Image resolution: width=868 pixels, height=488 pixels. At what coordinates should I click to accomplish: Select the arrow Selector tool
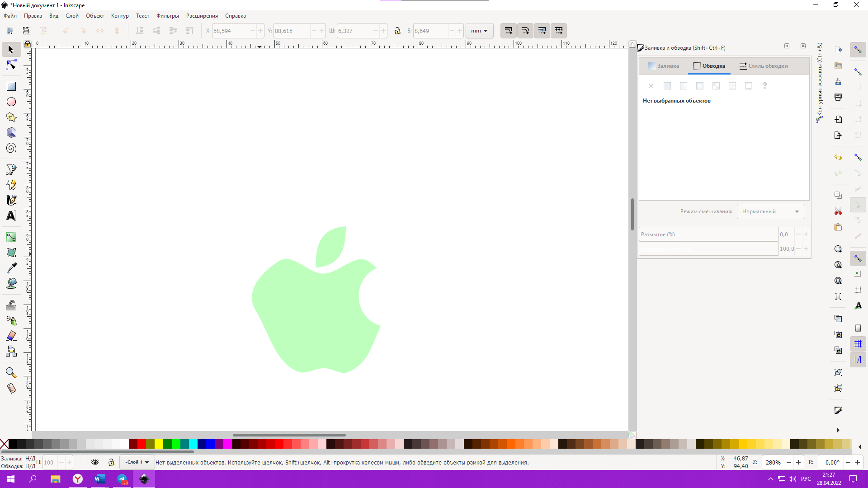(x=11, y=49)
